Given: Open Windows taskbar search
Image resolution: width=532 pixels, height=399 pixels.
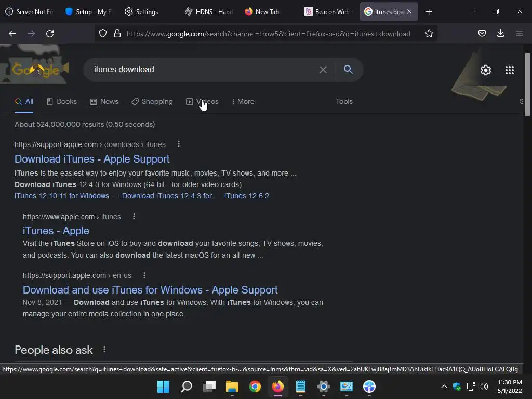Looking at the screenshot, I should 187,387.
